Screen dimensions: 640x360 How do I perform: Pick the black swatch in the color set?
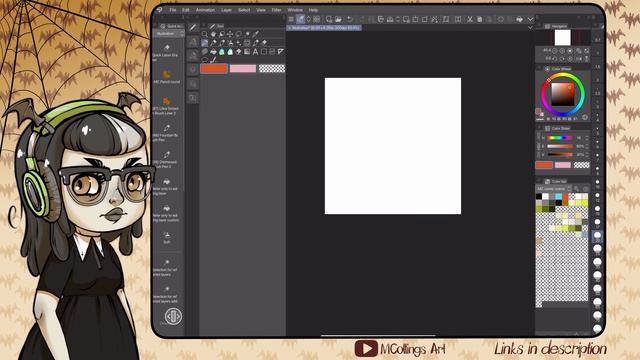coord(539,197)
